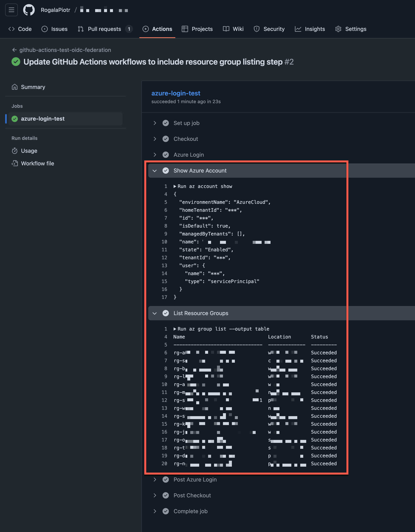Click line number 20 in List Resource Groups log
The height and width of the screenshot is (532, 415).
164,463
